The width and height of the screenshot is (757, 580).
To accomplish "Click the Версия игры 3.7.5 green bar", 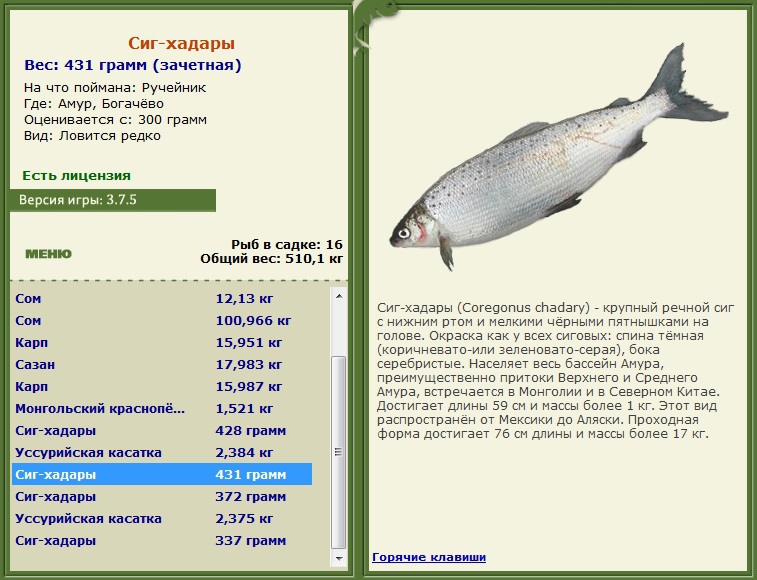I will click(x=112, y=200).
